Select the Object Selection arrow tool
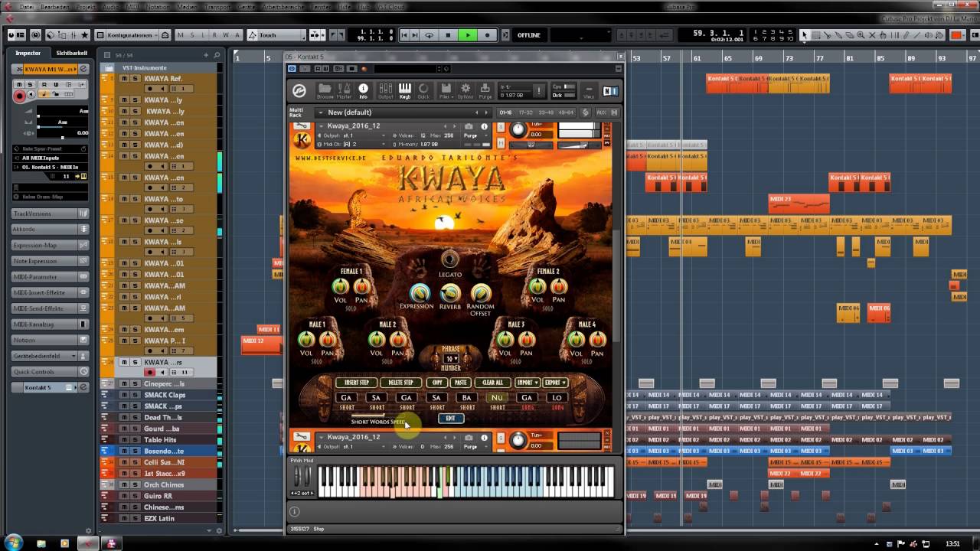 [805, 35]
